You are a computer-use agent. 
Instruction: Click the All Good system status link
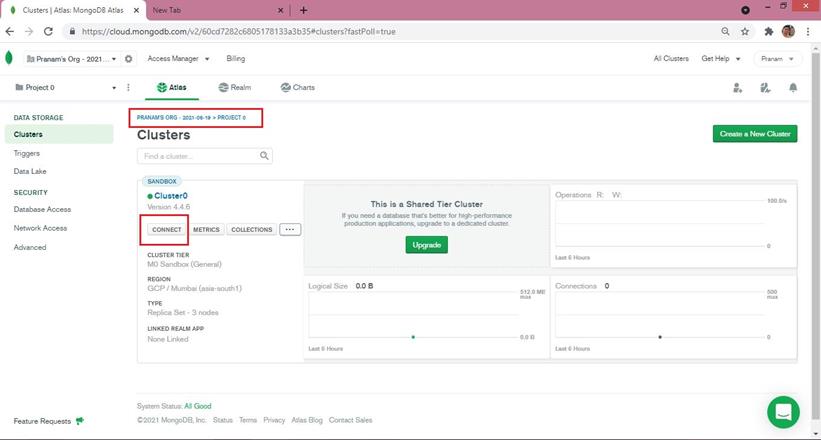198,406
